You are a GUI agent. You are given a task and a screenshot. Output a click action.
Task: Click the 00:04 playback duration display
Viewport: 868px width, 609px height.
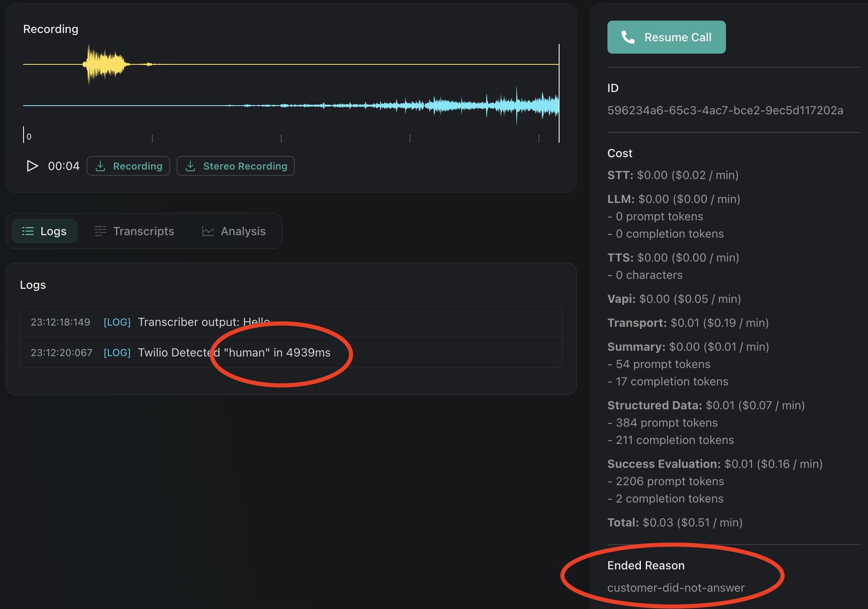pos(64,166)
